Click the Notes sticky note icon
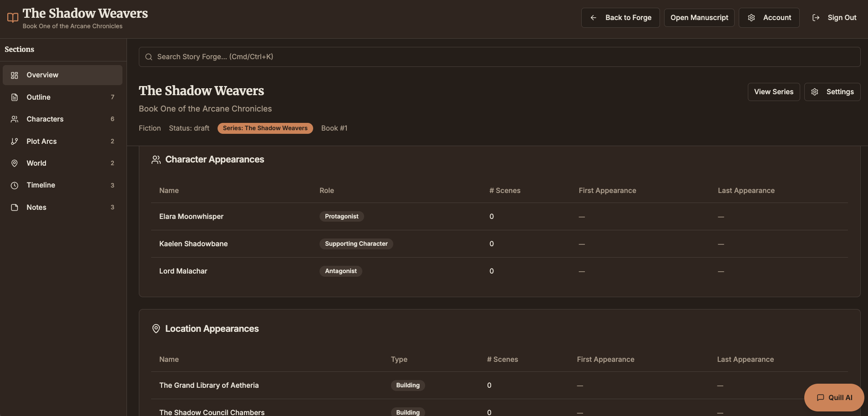Viewport: 868px width, 416px height. (x=15, y=208)
